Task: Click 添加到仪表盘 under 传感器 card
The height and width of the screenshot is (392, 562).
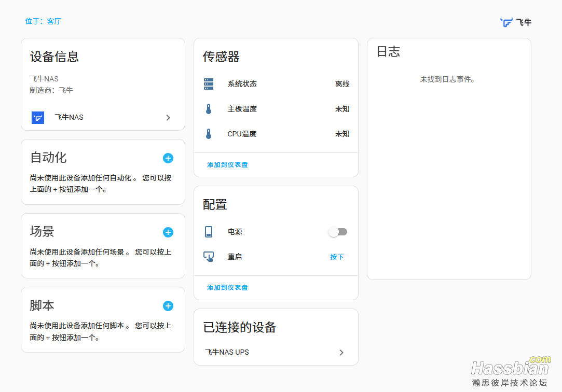Action: 227,165
